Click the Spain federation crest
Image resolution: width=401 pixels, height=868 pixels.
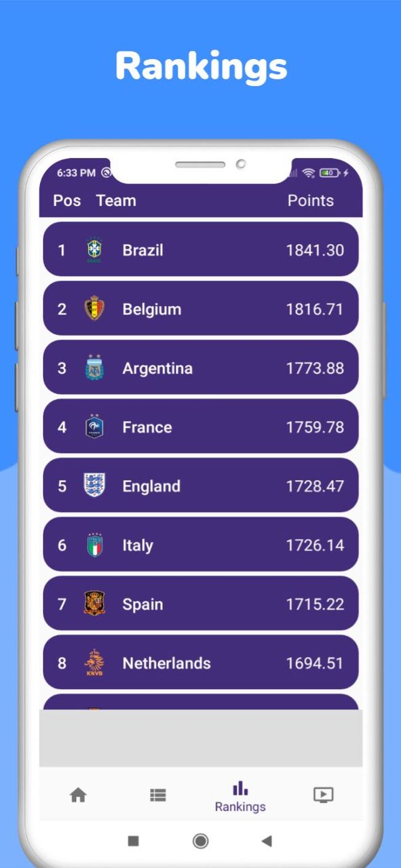tap(94, 604)
